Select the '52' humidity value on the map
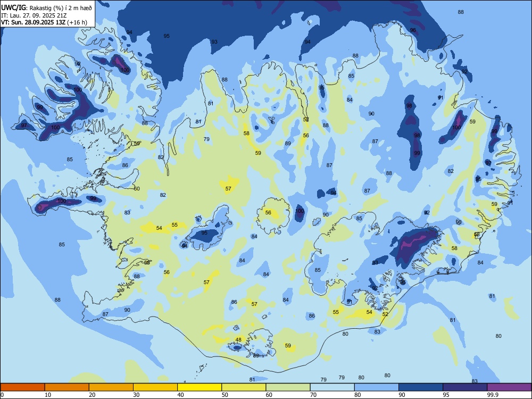Screen dimensions: 532x399 click(x=385, y=314)
